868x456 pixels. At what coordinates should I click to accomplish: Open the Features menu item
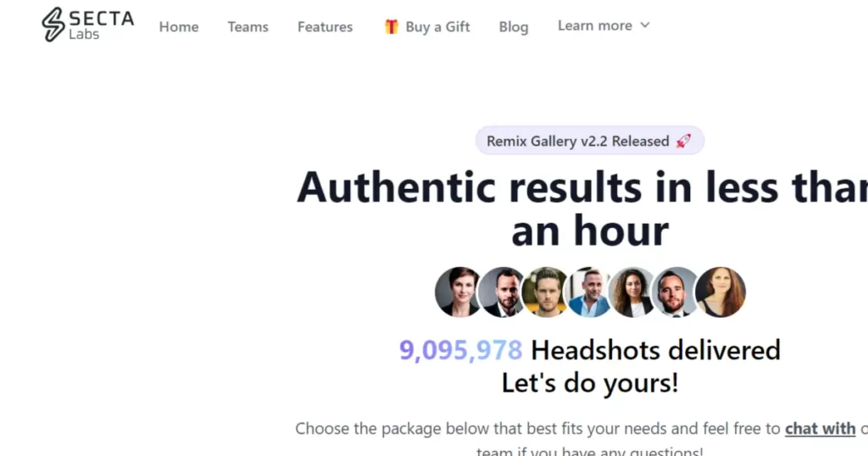coord(325,26)
